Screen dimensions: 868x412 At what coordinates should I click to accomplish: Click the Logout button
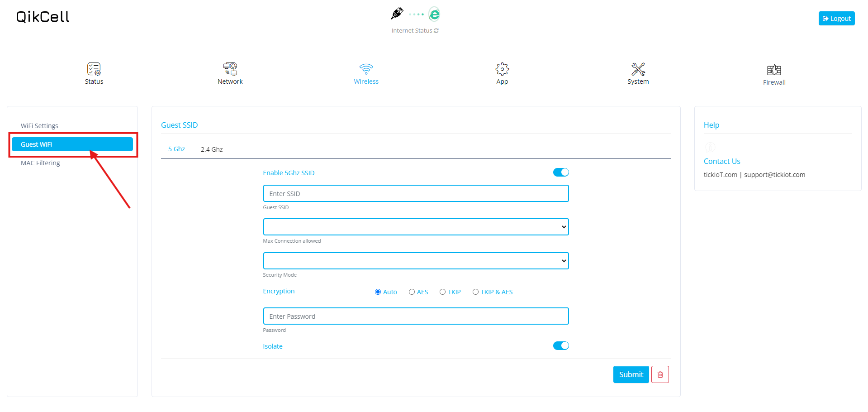pos(836,19)
